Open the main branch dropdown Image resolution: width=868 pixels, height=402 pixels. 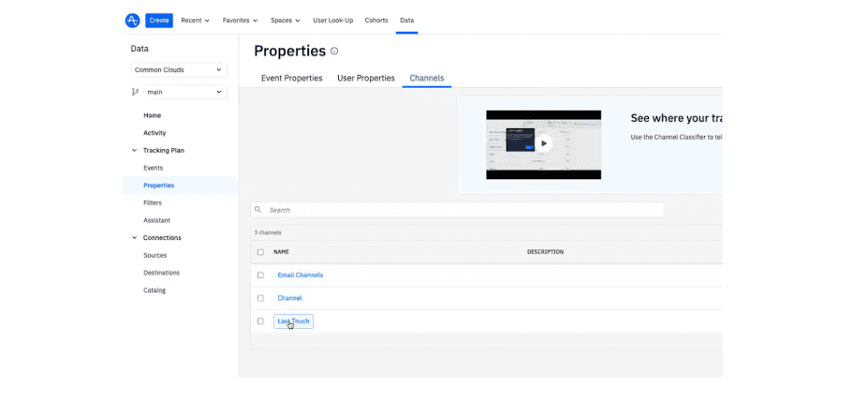[x=185, y=92]
